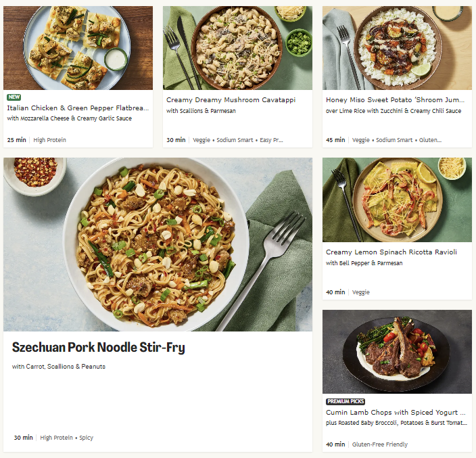Click the Gluten-Free Friendly tag

380,444
